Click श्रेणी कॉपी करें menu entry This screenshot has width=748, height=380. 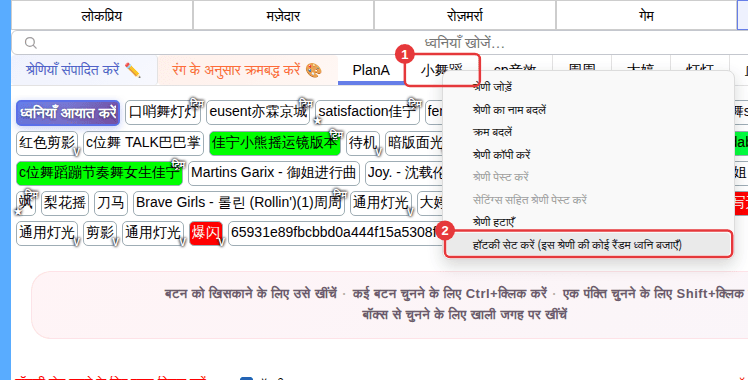pyautogui.click(x=502, y=154)
